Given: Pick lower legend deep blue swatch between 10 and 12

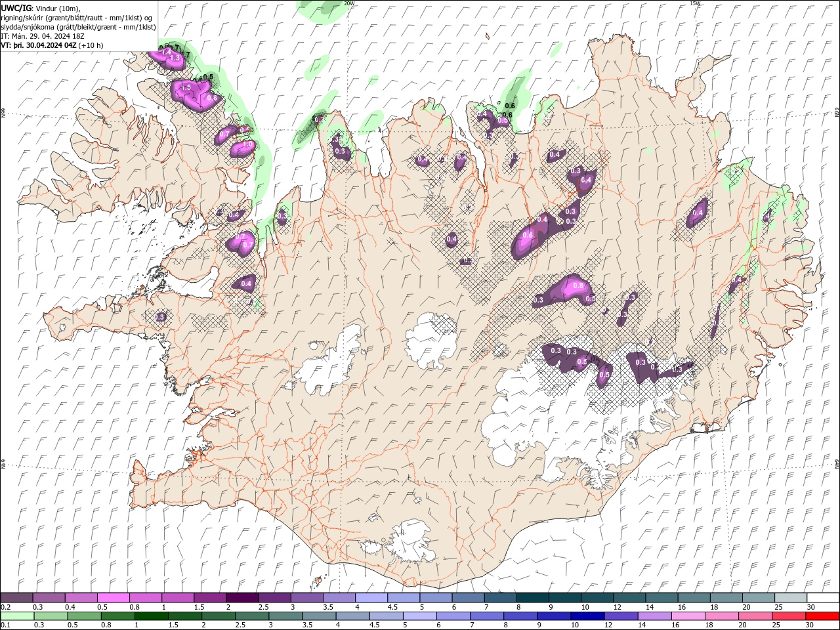Looking at the screenshot, I should [x=587, y=616].
